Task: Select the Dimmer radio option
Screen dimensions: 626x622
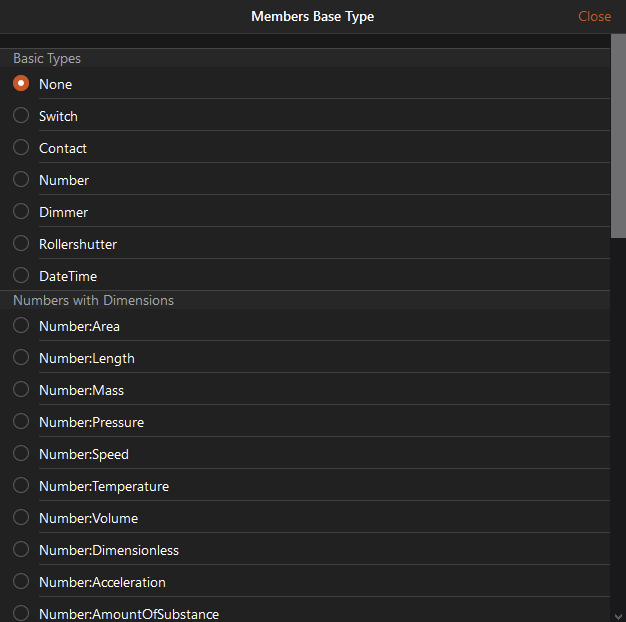Action: 21,212
